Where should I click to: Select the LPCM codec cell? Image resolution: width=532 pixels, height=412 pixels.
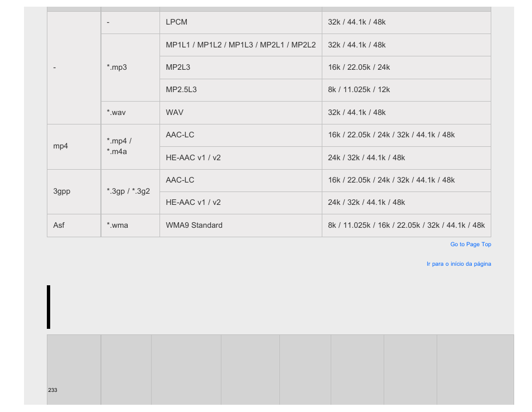point(241,22)
